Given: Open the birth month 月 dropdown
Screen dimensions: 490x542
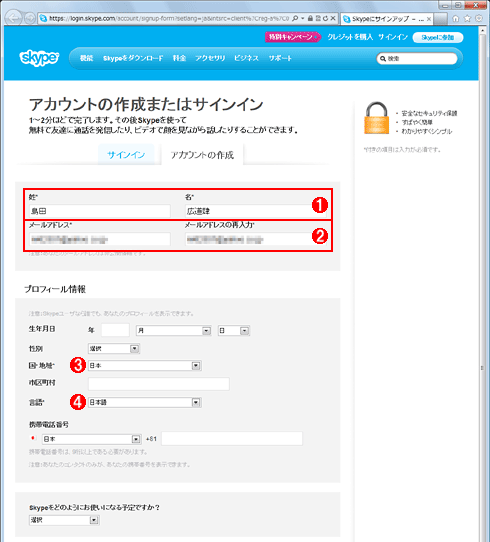Looking at the screenshot, I should pos(173,331).
